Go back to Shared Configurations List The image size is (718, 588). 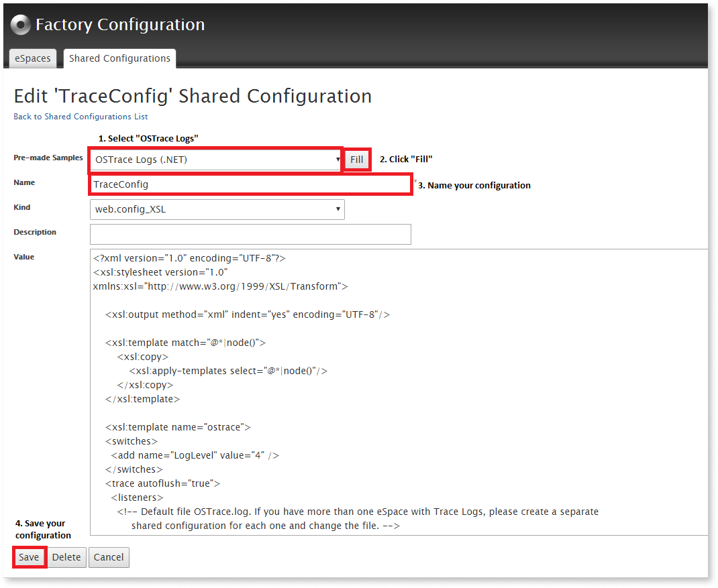point(81,117)
